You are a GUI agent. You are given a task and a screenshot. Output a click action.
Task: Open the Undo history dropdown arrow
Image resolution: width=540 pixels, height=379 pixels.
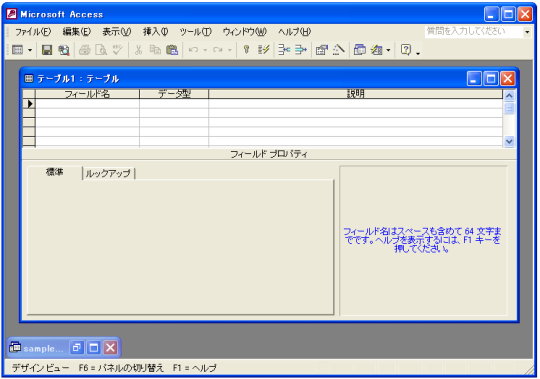pyautogui.click(x=205, y=50)
